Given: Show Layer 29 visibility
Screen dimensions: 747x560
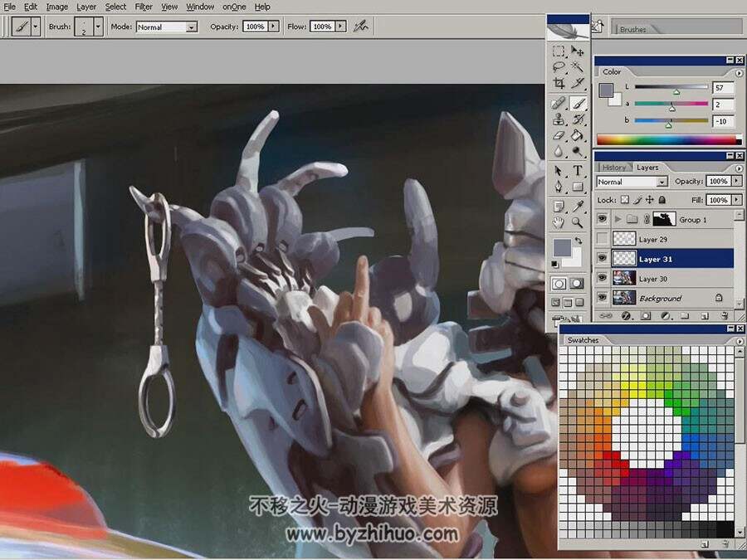Looking at the screenshot, I should click(603, 239).
